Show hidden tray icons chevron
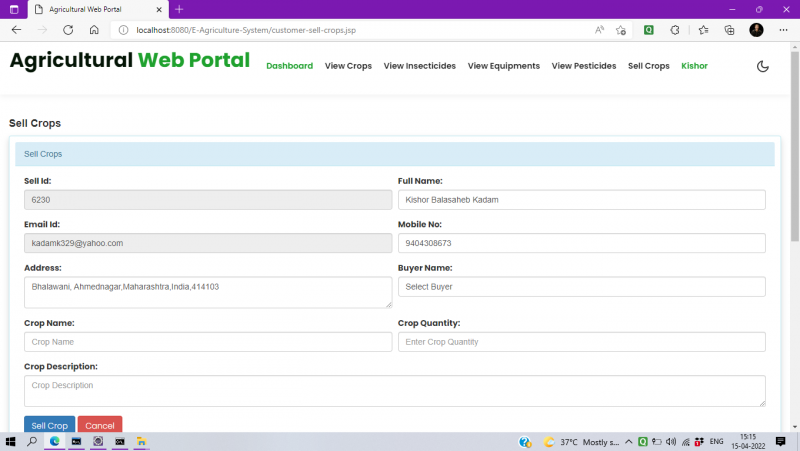The height and width of the screenshot is (451, 800). [x=629, y=442]
